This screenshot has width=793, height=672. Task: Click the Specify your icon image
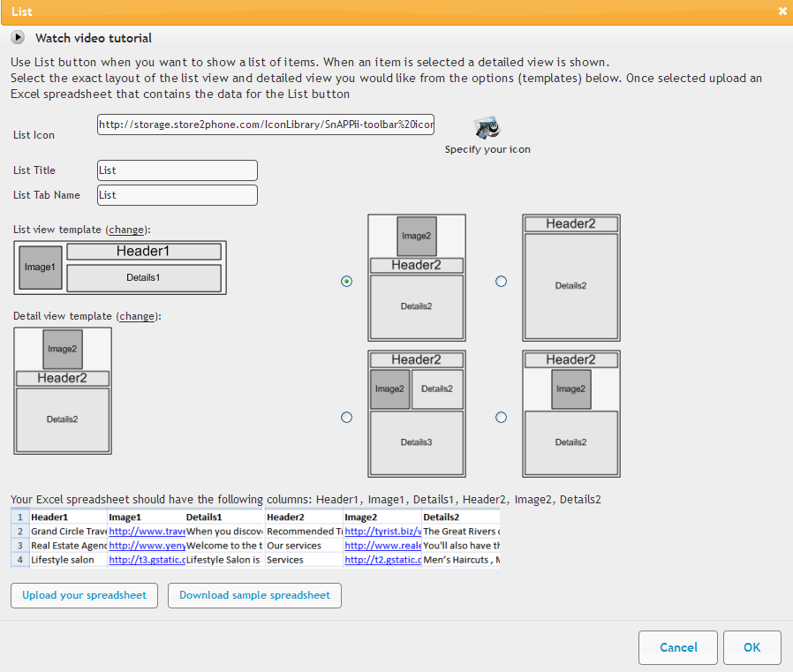click(487, 129)
